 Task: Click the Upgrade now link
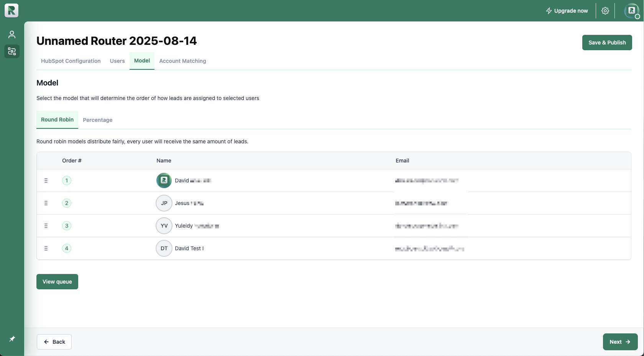567,11
